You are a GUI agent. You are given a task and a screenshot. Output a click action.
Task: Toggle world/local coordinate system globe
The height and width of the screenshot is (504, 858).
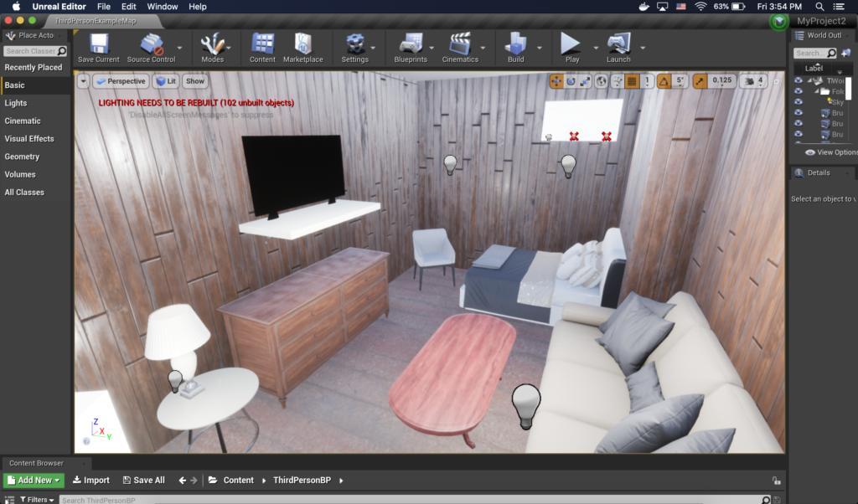[x=601, y=81]
